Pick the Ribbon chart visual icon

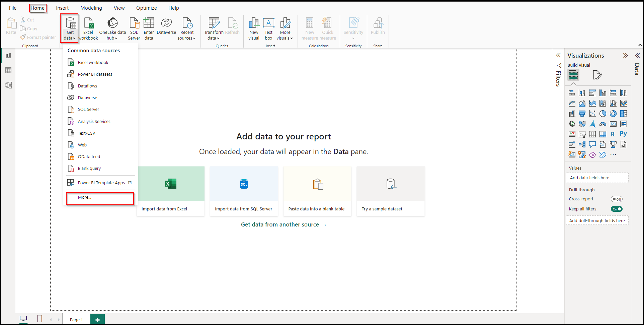pyautogui.click(x=624, y=103)
